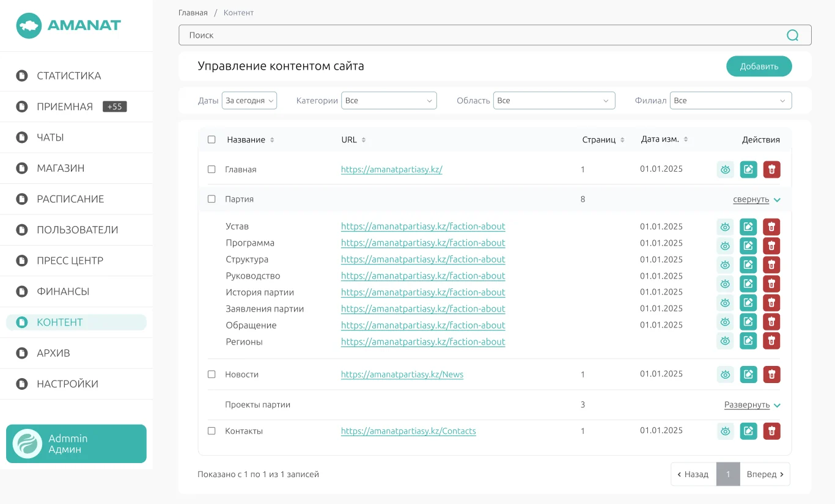Delete the Контакты row
This screenshot has height=504, width=835.
[x=772, y=431]
